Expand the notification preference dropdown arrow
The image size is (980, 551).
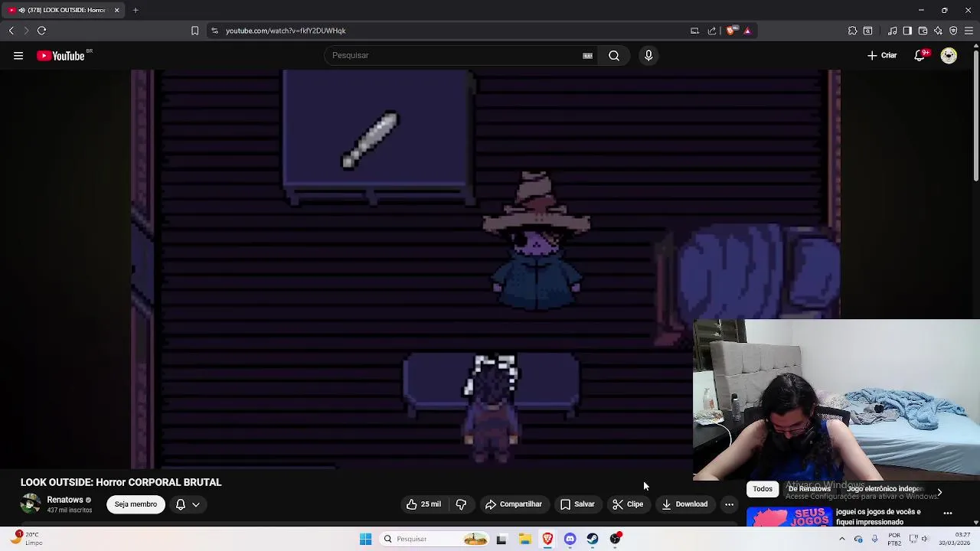196,504
